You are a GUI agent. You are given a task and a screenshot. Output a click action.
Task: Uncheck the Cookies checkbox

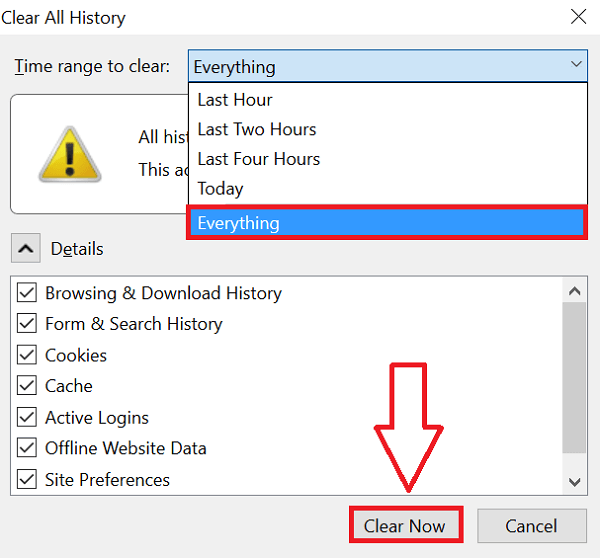point(27,355)
